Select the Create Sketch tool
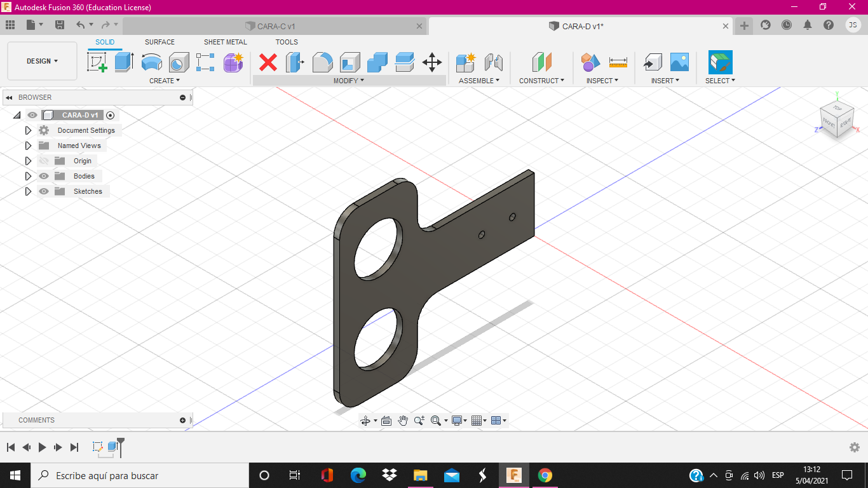Screen dimensions: 868x488 (x=97, y=62)
